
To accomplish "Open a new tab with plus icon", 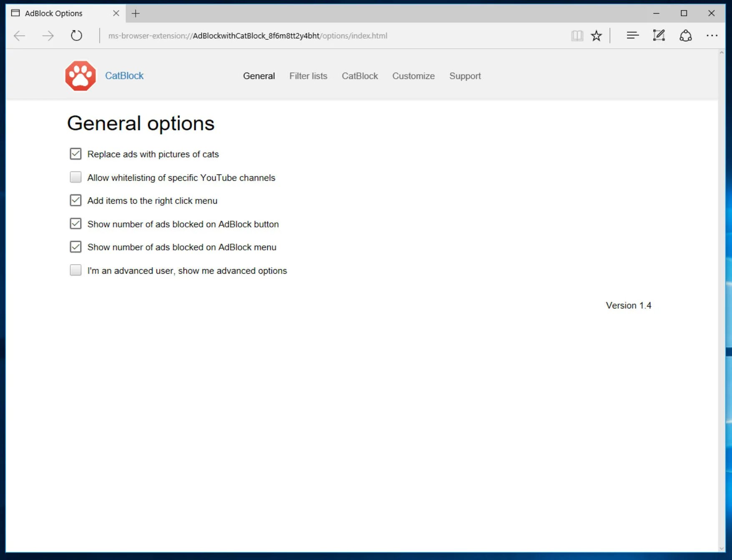I will tap(136, 13).
